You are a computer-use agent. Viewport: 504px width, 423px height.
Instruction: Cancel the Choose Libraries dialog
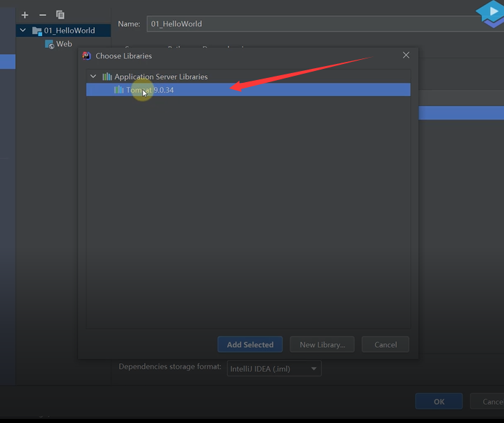coord(386,344)
